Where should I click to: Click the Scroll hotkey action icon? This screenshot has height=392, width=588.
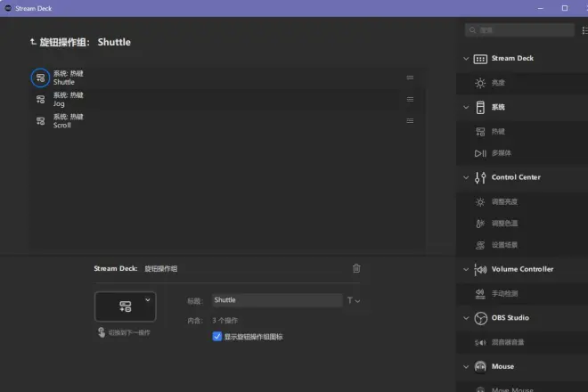pos(40,121)
